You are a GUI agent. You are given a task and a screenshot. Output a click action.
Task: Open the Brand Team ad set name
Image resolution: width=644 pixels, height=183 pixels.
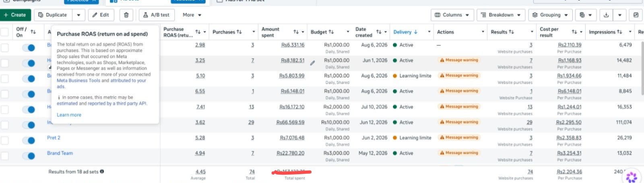click(60, 153)
